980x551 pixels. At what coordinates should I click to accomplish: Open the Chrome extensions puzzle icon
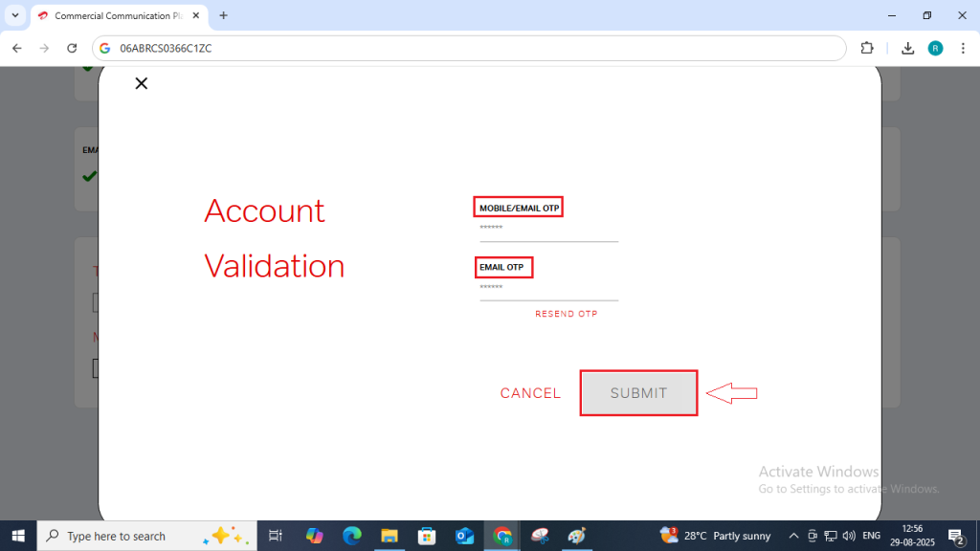click(867, 48)
